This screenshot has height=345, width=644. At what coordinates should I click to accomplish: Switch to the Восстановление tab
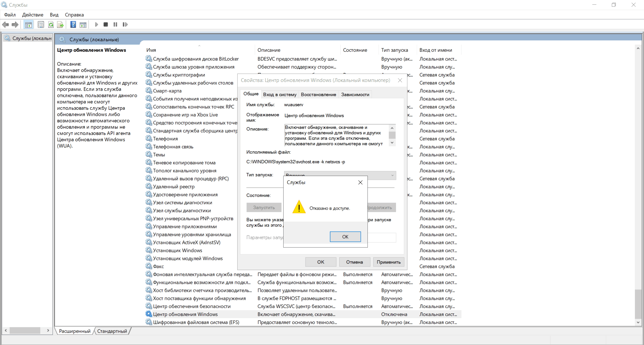click(x=318, y=94)
